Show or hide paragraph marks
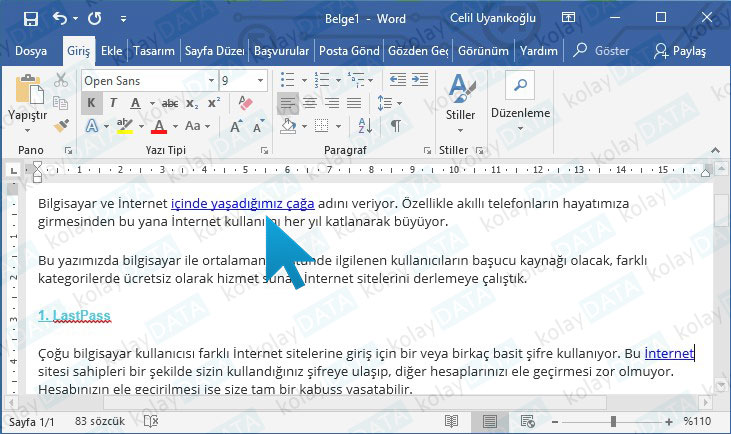731x434 pixels. (x=395, y=126)
